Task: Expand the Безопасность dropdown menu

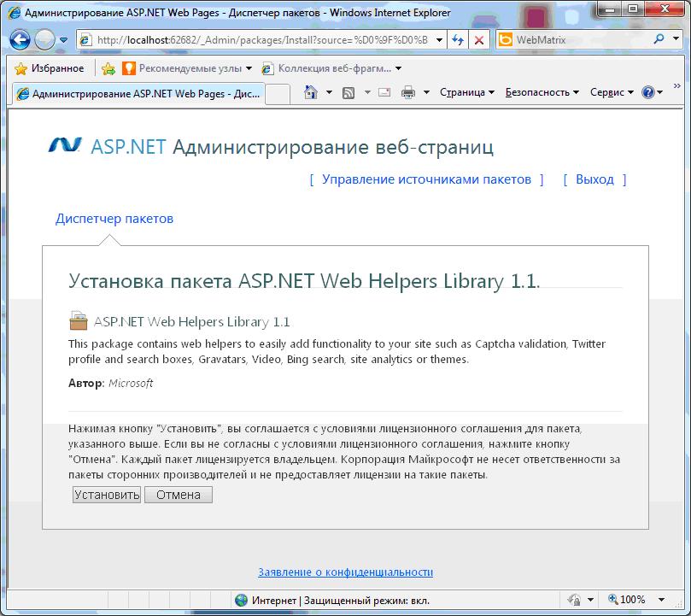Action: 542,92
